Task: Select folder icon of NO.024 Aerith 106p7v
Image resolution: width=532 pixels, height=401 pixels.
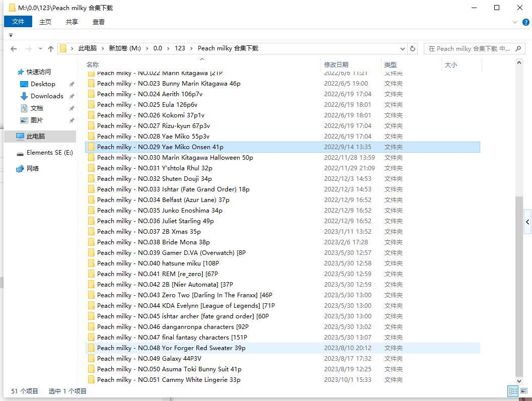Action: 91,94
